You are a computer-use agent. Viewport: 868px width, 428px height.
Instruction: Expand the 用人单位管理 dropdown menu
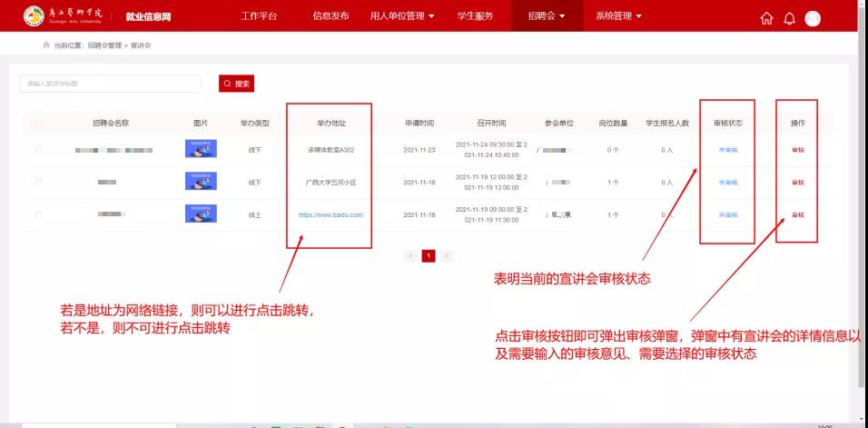click(x=402, y=16)
